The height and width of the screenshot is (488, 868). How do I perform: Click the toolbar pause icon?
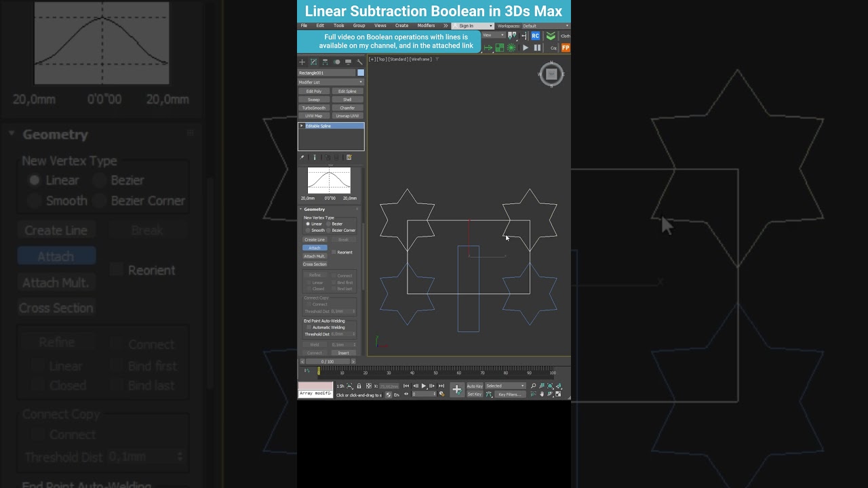537,47
